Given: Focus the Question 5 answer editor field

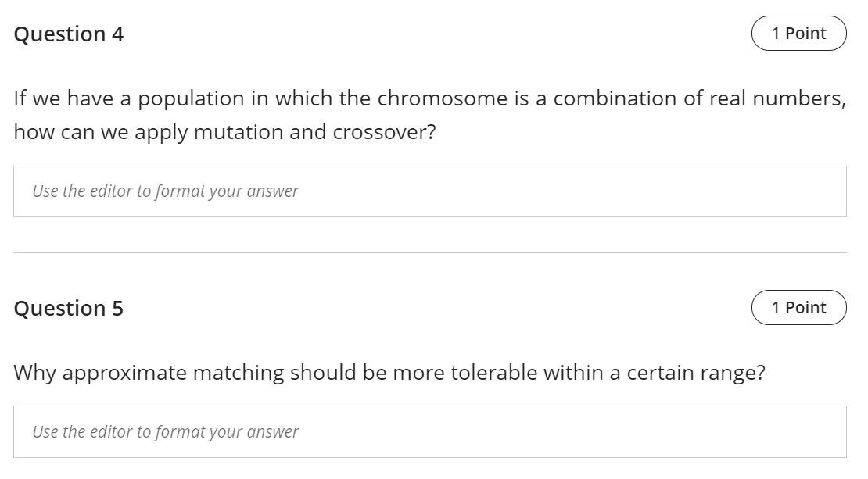Looking at the screenshot, I should point(429,431).
